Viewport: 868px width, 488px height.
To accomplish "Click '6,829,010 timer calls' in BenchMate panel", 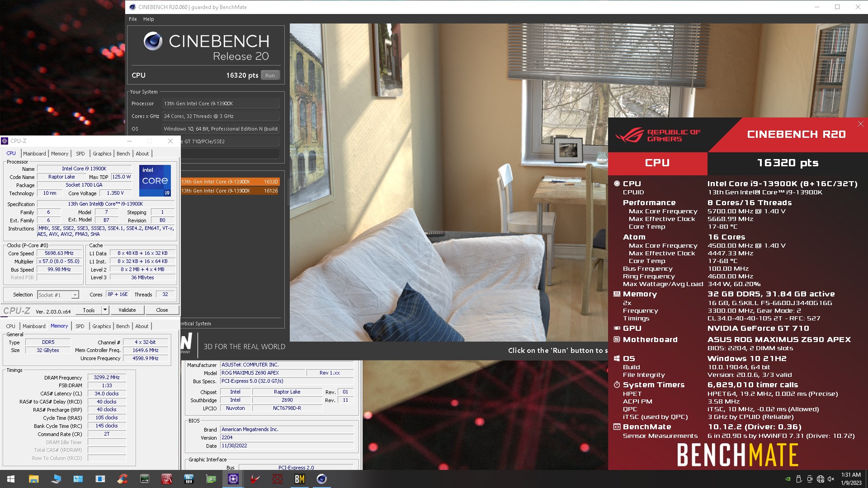I will 753,385.
